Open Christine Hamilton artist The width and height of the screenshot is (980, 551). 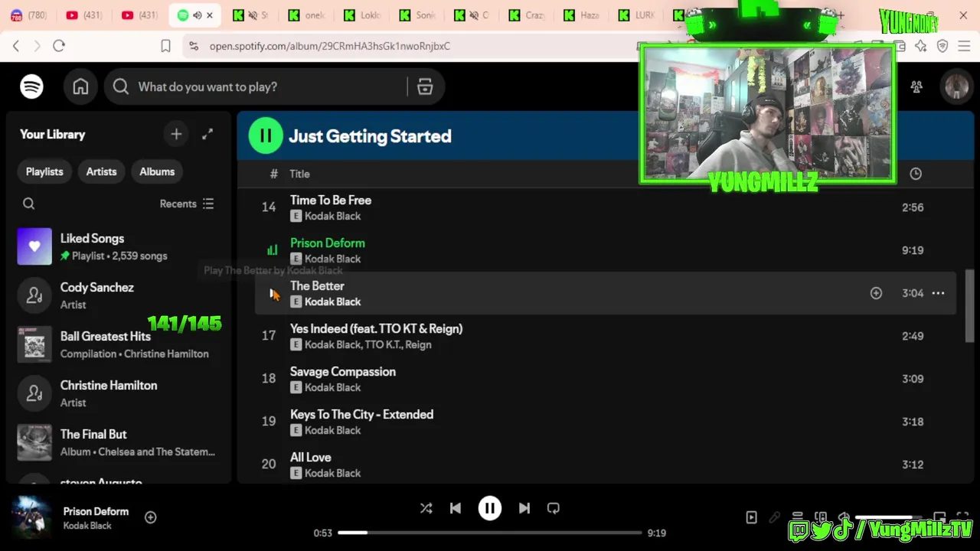click(119, 393)
